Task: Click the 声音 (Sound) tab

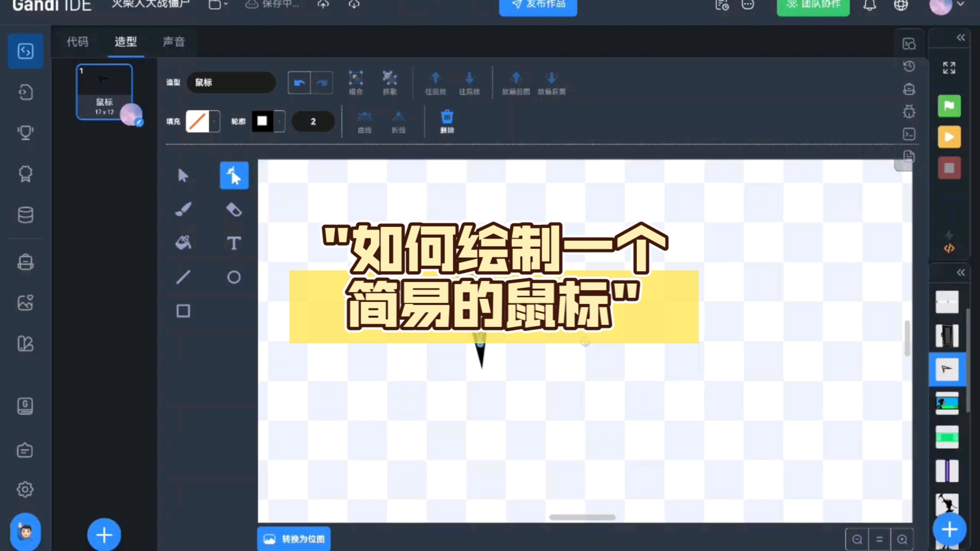Action: [x=174, y=42]
